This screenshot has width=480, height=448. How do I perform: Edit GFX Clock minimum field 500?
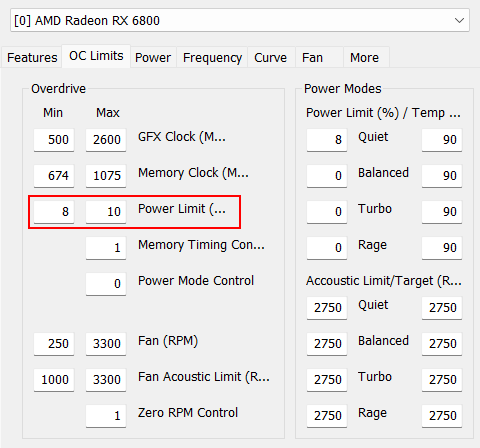54,140
